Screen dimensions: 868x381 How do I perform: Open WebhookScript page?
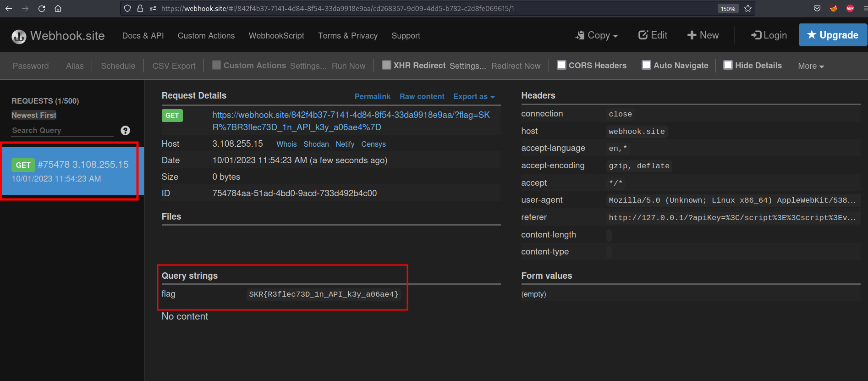(x=276, y=36)
